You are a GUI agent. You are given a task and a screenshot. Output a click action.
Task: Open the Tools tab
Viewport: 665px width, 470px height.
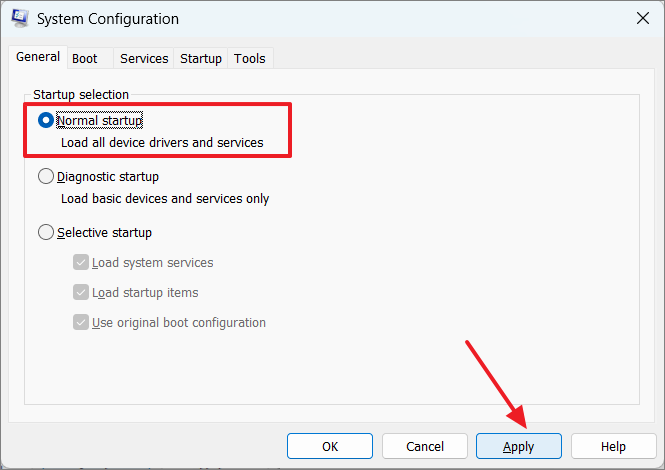[250, 59]
